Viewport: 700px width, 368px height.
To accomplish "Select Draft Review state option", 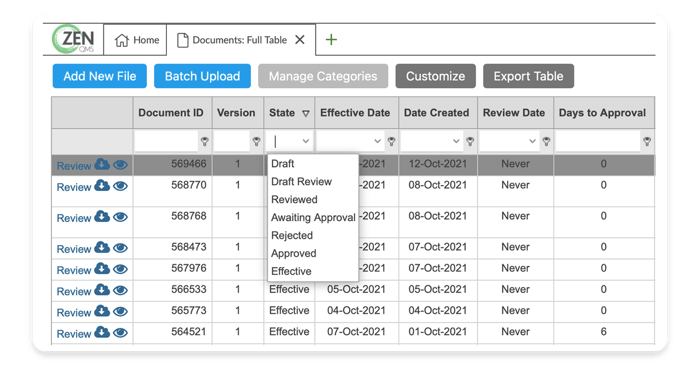I will point(313,182).
